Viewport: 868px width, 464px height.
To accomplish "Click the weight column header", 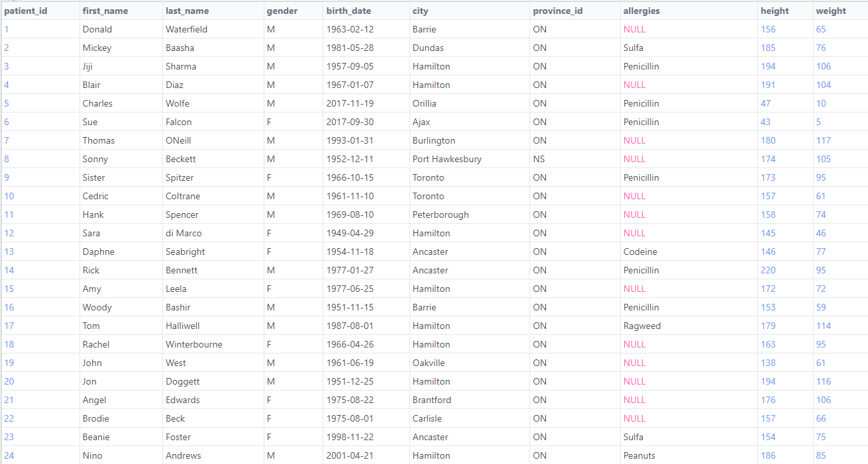I will [831, 11].
